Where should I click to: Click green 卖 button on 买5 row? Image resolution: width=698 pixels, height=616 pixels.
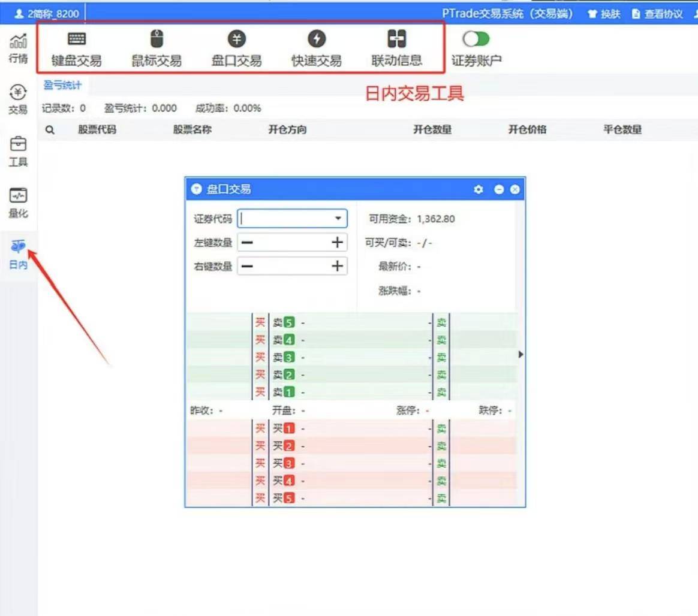click(x=441, y=498)
